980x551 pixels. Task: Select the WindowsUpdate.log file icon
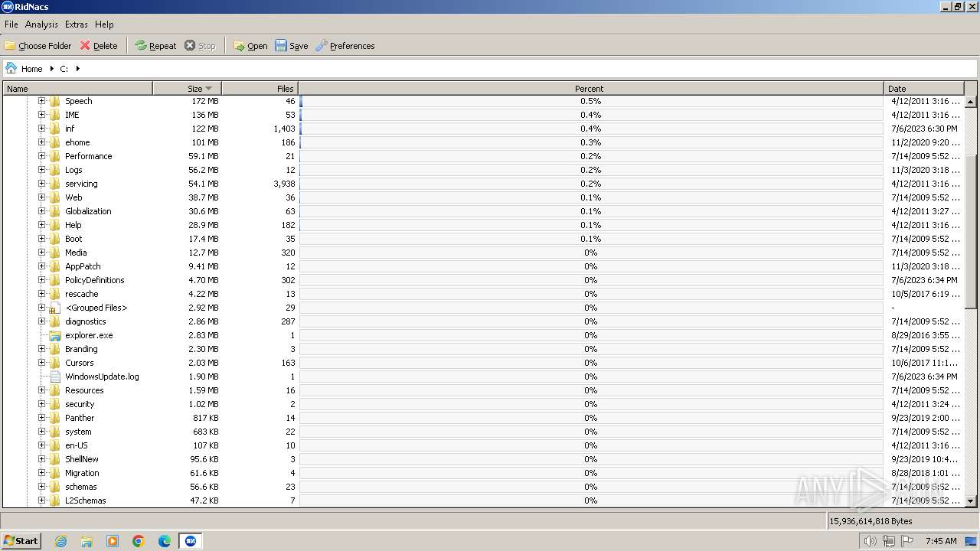(x=54, y=377)
